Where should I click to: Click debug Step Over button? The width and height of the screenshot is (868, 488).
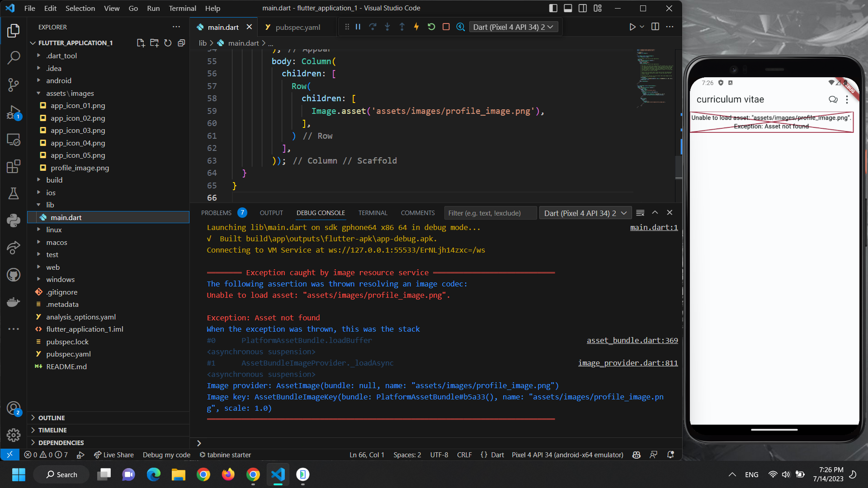[x=373, y=27]
